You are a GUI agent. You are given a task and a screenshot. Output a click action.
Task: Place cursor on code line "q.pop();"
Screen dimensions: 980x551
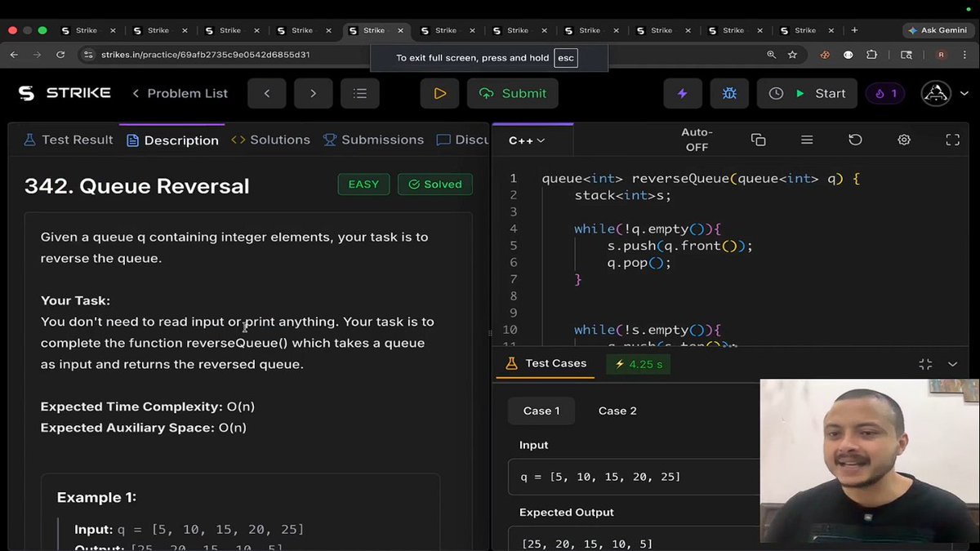639,263
